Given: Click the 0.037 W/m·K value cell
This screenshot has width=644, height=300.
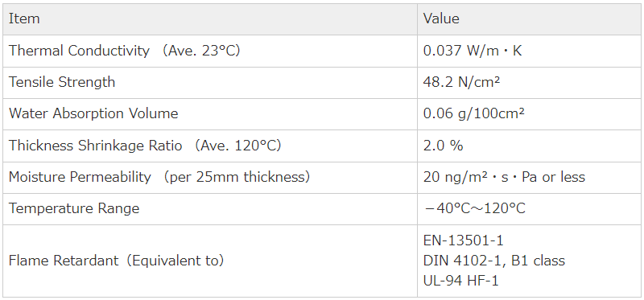Looking at the screenshot, I should [473, 51].
